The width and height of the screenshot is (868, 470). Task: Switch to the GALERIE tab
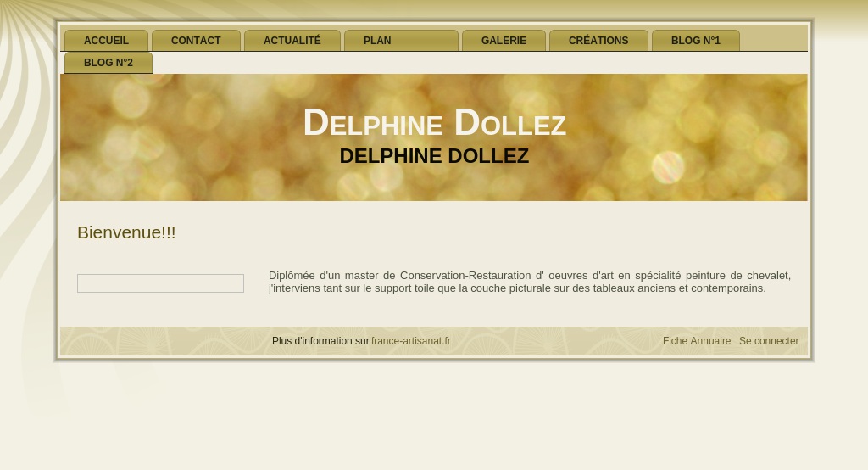point(504,41)
